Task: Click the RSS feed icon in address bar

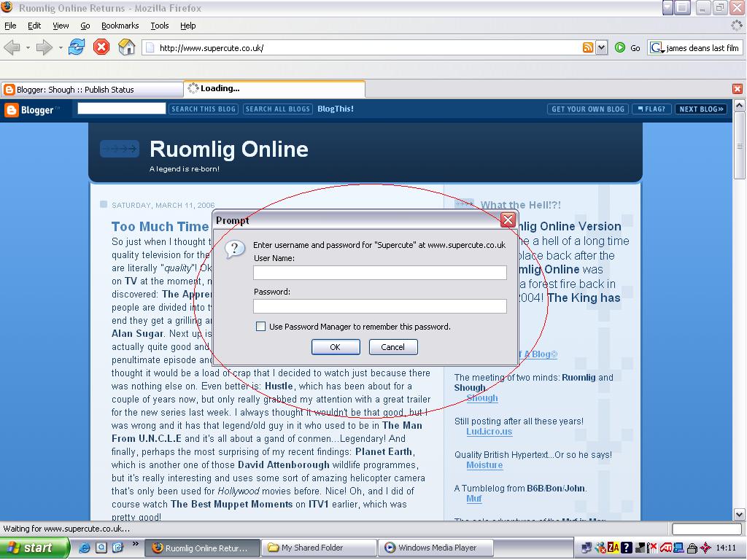Action: [588, 47]
